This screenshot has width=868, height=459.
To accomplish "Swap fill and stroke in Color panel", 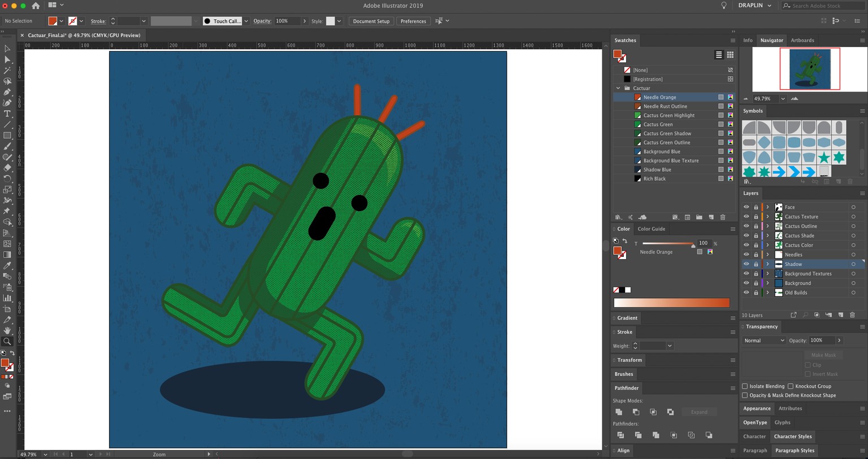I will [625, 241].
